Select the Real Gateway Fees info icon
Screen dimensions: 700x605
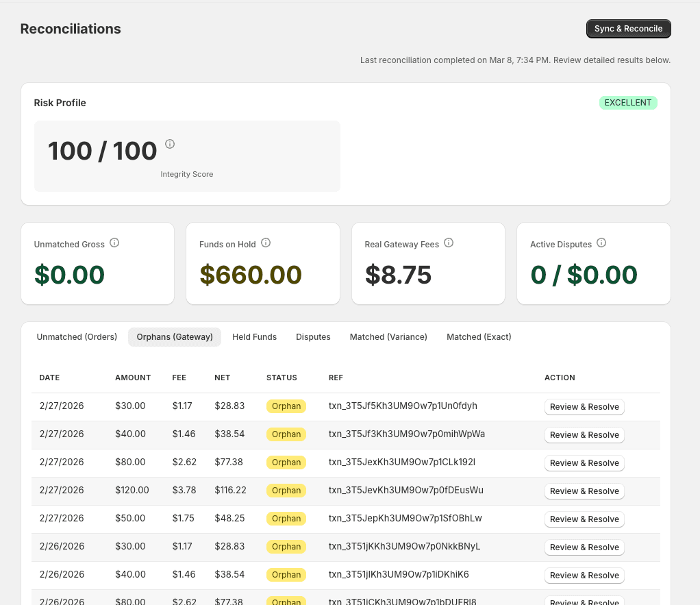[x=449, y=243]
